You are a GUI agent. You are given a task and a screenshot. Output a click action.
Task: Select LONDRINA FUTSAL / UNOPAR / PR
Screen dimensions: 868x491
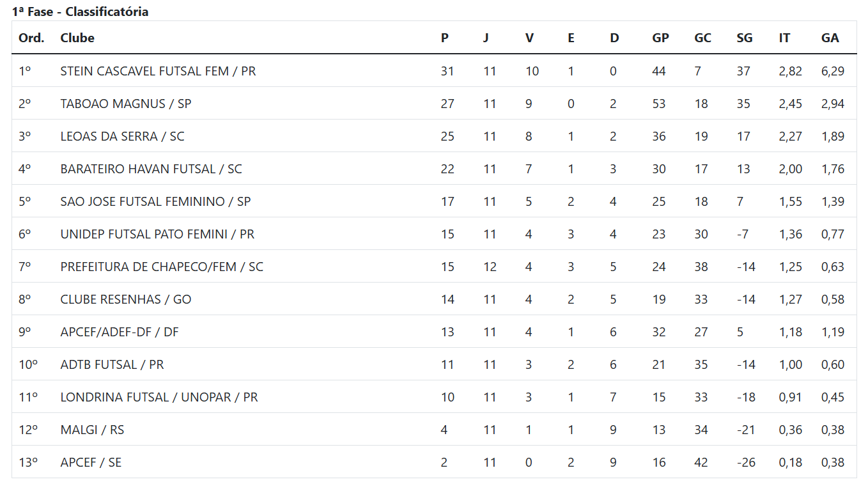(x=159, y=397)
